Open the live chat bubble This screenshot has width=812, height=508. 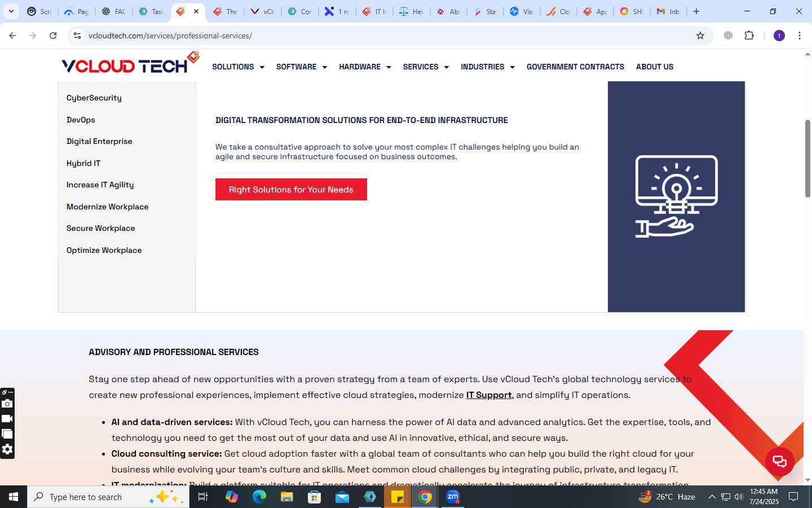pyautogui.click(x=780, y=461)
